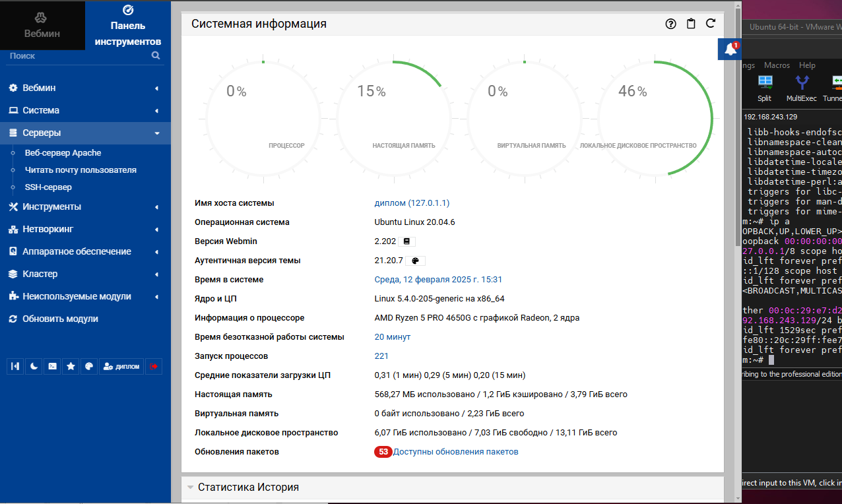Open the notifications bell

(730, 49)
